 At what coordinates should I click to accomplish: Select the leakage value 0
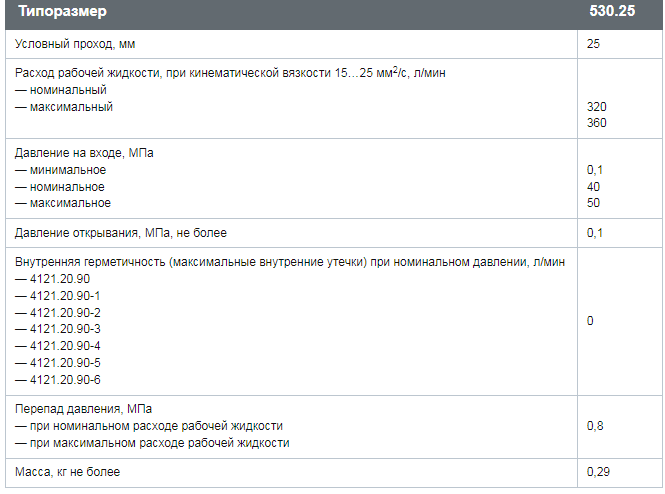590,321
